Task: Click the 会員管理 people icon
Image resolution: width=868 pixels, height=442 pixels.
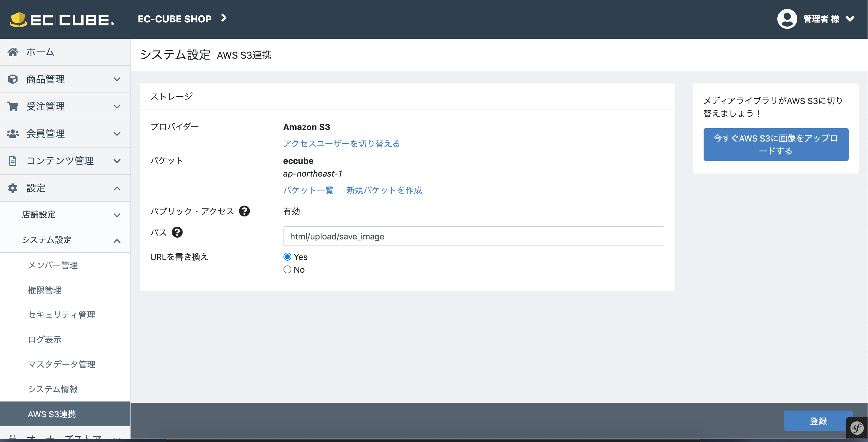Action: (x=13, y=134)
